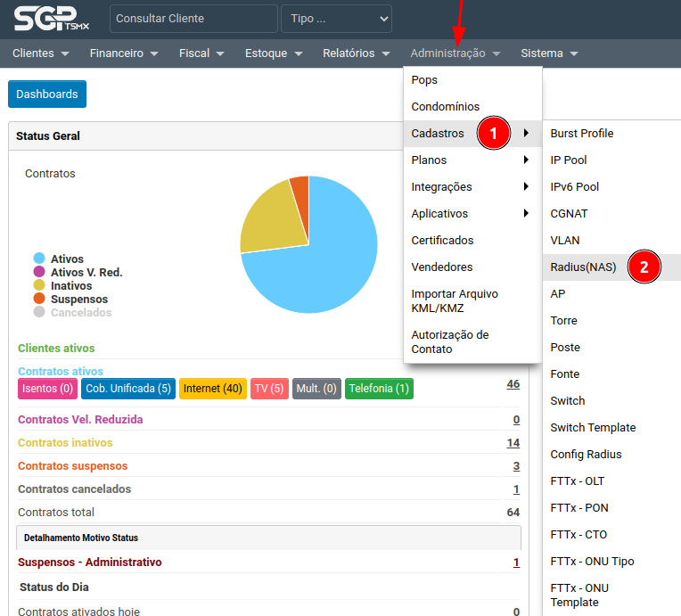Screen dimensions: 681x616
Task: Open Contratos inativos link
Action: (x=65, y=443)
